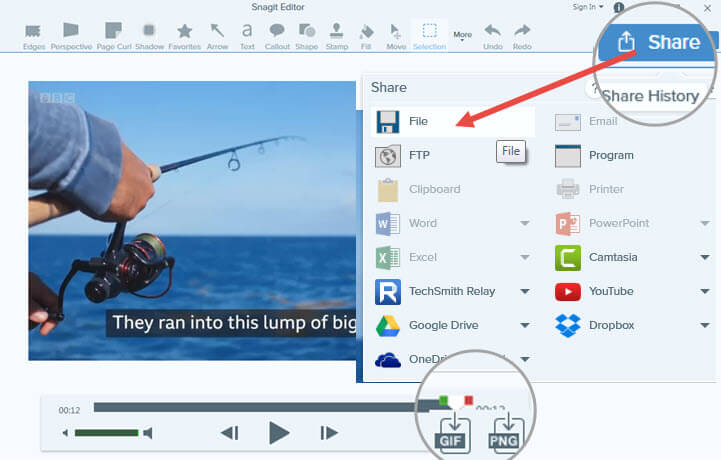The height and width of the screenshot is (460, 721).
Task: Select the Callout tool
Action: point(277,37)
